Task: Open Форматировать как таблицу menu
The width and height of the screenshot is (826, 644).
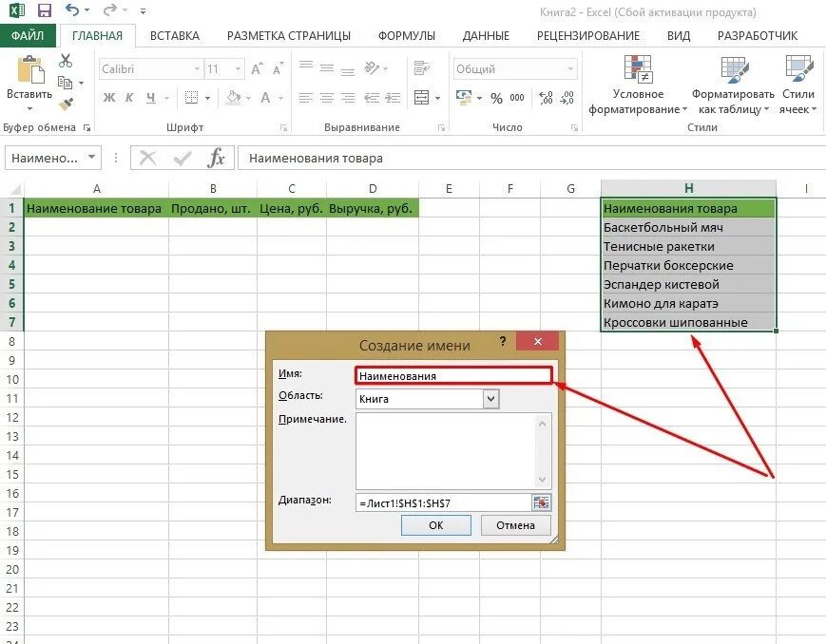Action: [733, 85]
